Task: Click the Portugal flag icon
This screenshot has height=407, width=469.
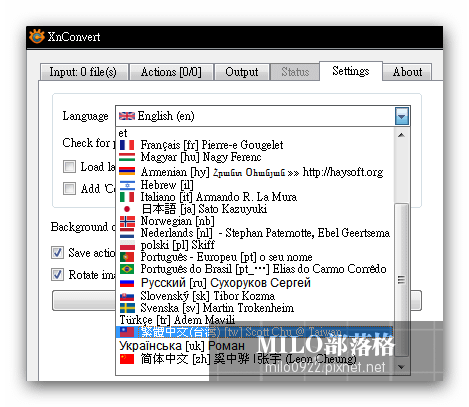Action: pyautogui.click(x=127, y=257)
